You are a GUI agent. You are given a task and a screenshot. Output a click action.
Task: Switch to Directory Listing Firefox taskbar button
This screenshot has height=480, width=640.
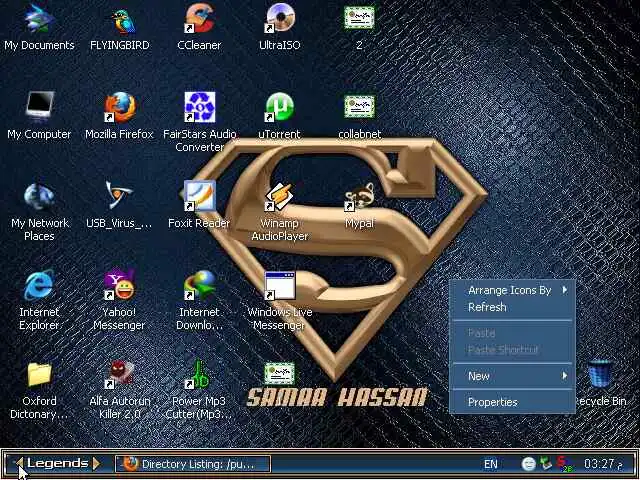(x=193, y=464)
